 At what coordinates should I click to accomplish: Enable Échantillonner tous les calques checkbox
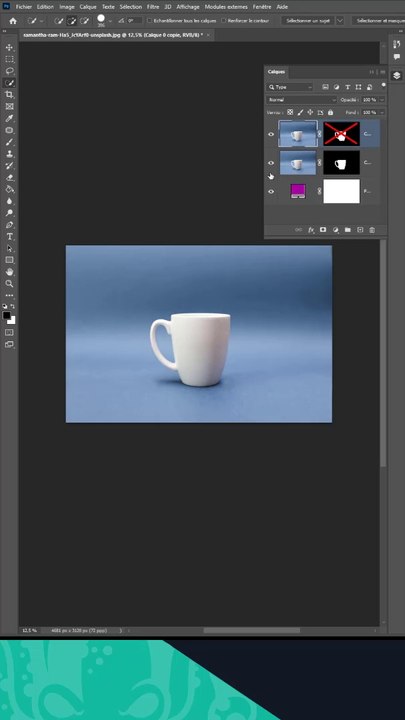pyautogui.click(x=149, y=21)
